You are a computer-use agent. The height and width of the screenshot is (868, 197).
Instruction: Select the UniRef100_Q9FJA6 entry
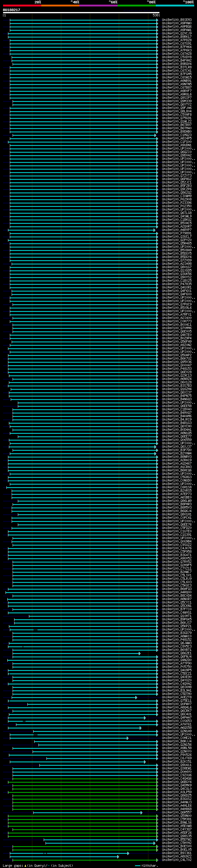click(x=177, y=108)
